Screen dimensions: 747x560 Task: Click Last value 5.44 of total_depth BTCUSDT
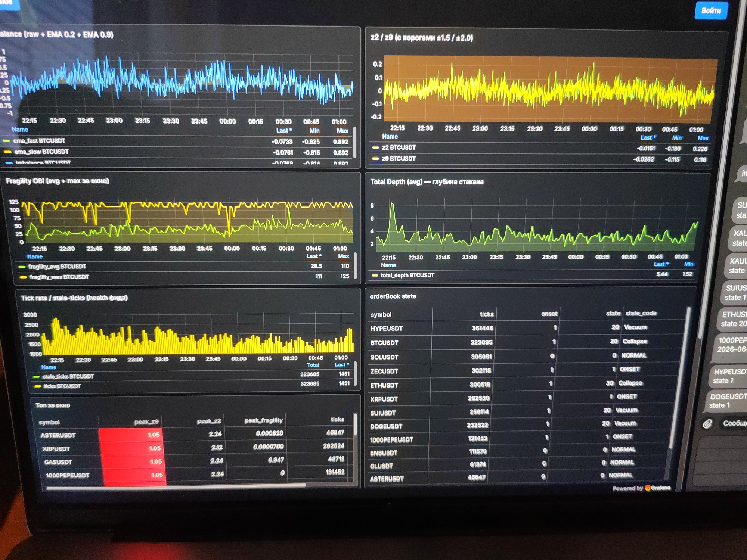pyautogui.click(x=662, y=274)
